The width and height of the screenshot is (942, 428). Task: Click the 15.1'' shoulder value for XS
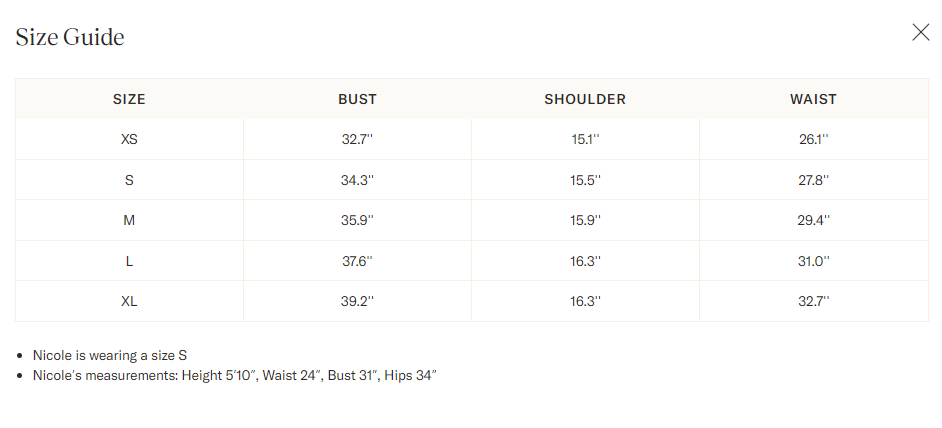click(x=585, y=139)
